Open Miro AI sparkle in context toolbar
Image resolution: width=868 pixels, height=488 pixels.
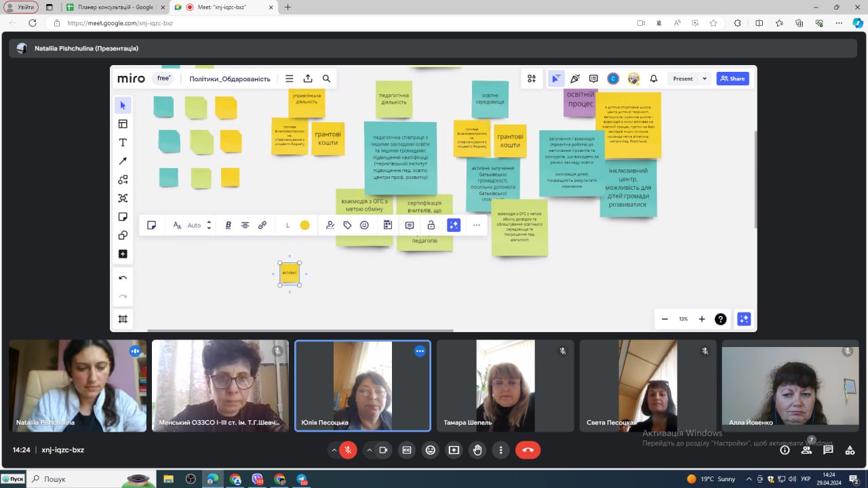click(454, 225)
